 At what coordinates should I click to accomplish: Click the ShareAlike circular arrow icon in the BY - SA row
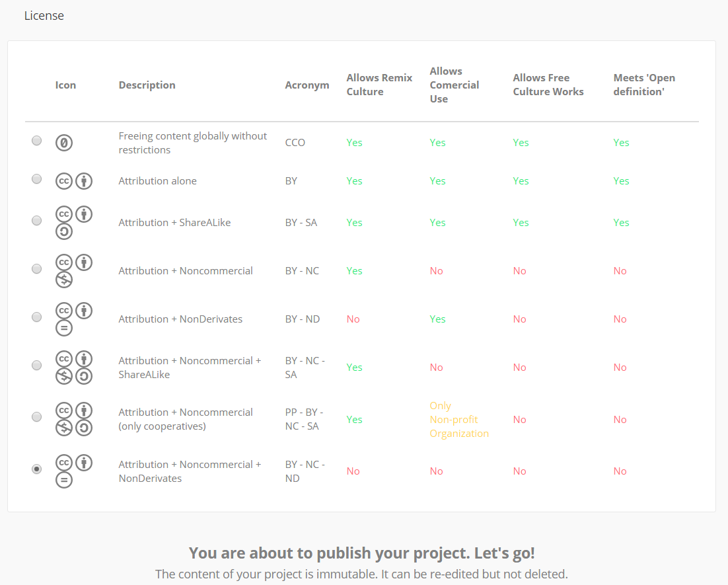(64, 231)
